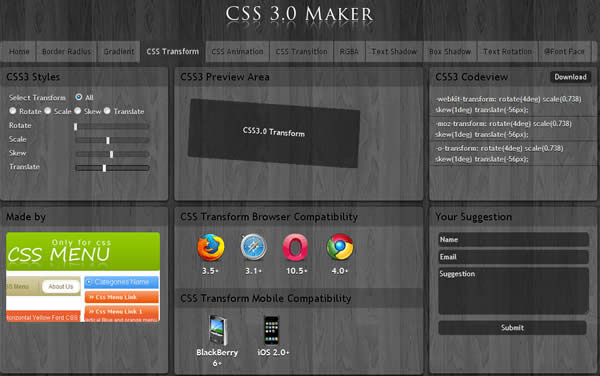This screenshot has width=600, height=376.
Task: Click the Scale slider handle
Action: [108, 140]
